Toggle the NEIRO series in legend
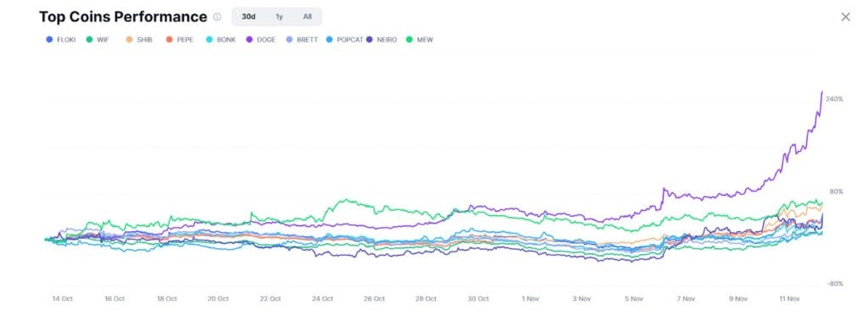Screen dimensions: 868x327 (381, 40)
